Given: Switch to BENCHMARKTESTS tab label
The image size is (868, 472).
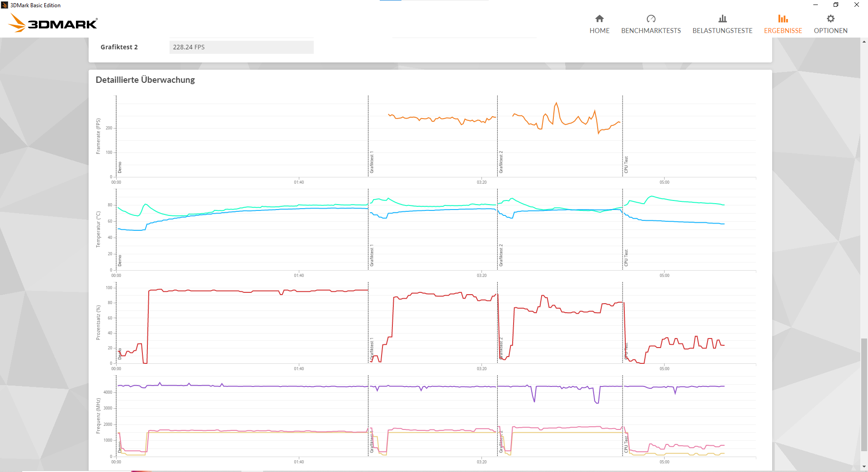Looking at the screenshot, I should pos(651,31).
